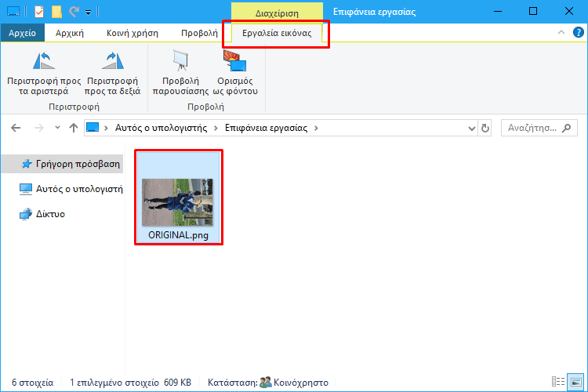Image resolution: width=588 pixels, height=392 pixels.
Task: Switch to the Αρχική ribbon tab
Action: (69, 33)
